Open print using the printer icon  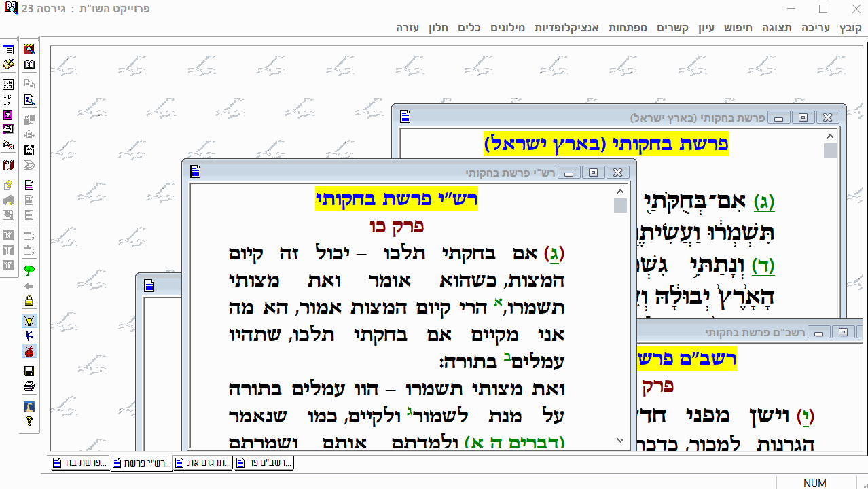tap(28, 386)
